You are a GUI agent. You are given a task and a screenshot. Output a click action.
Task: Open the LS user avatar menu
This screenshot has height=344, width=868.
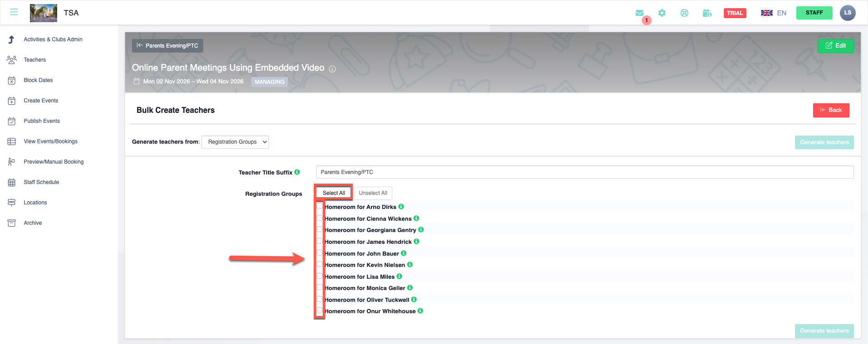click(x=847, y=13)
